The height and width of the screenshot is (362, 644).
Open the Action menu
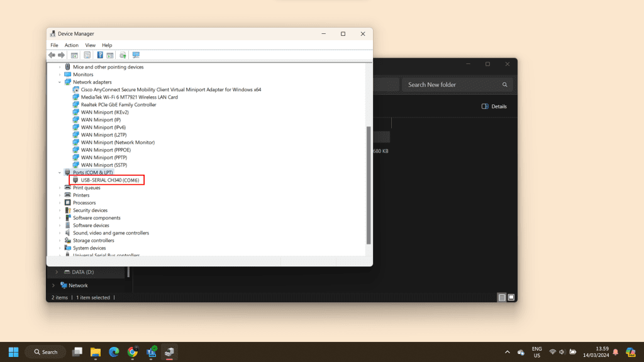(72, 45)
